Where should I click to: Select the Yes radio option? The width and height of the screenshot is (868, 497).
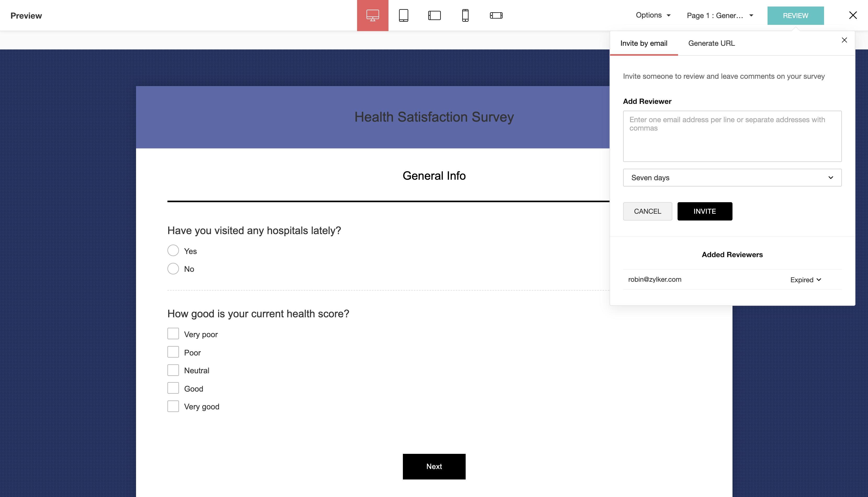coord(173,251)
